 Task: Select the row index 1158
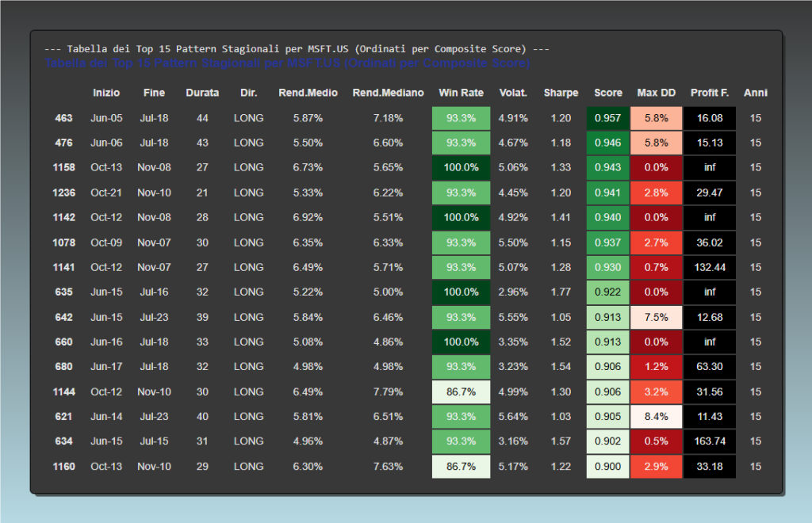click(63, 168)
